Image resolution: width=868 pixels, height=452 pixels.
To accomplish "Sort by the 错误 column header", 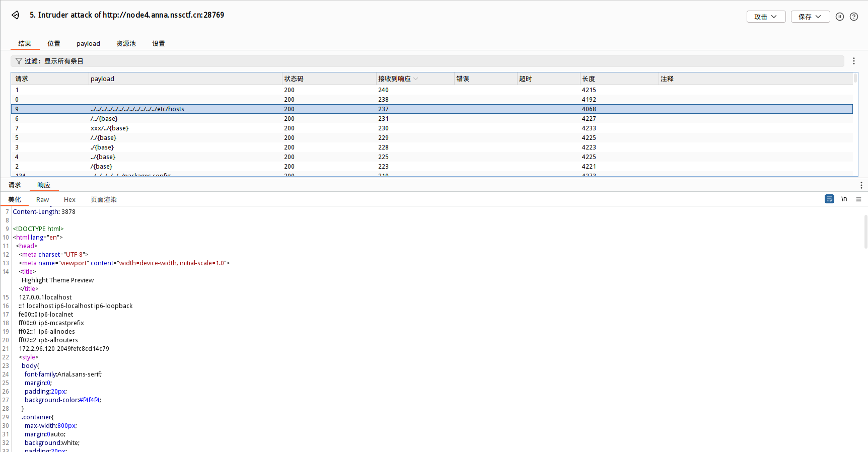I will tap(485, 79).
